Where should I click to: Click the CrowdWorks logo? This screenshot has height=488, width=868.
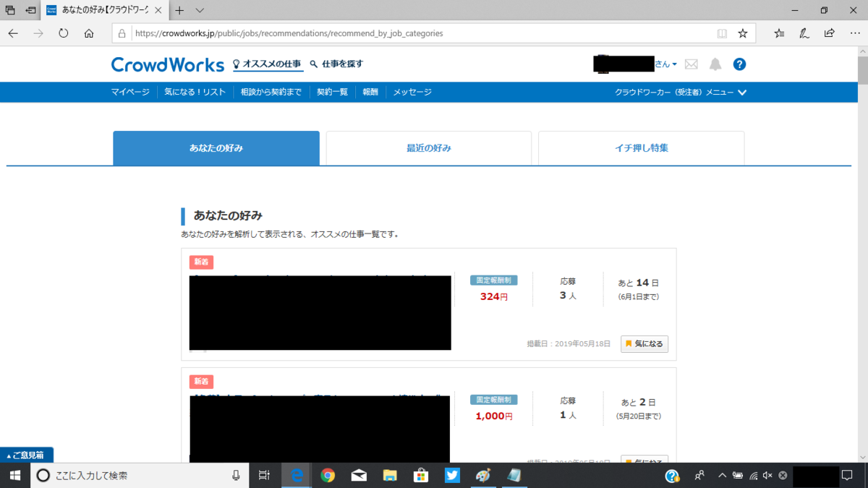(x=168, y=64)
